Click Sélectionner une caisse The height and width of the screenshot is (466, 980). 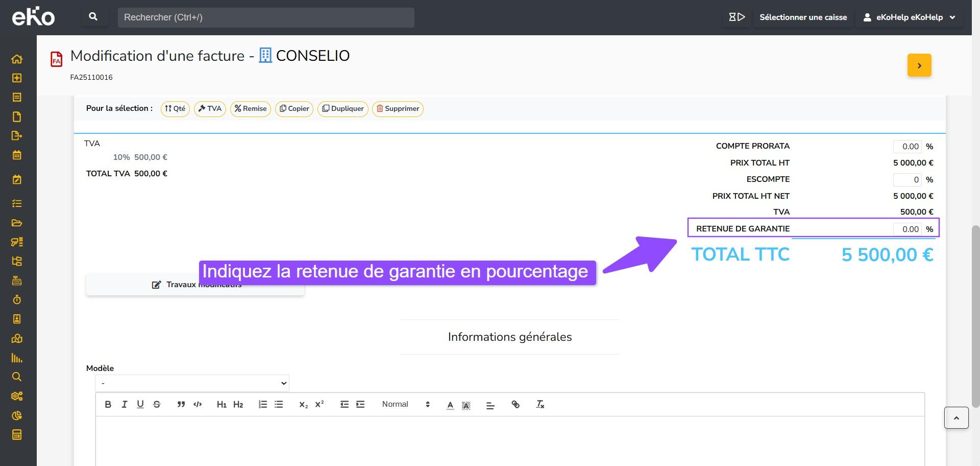(x=803, y=17)
